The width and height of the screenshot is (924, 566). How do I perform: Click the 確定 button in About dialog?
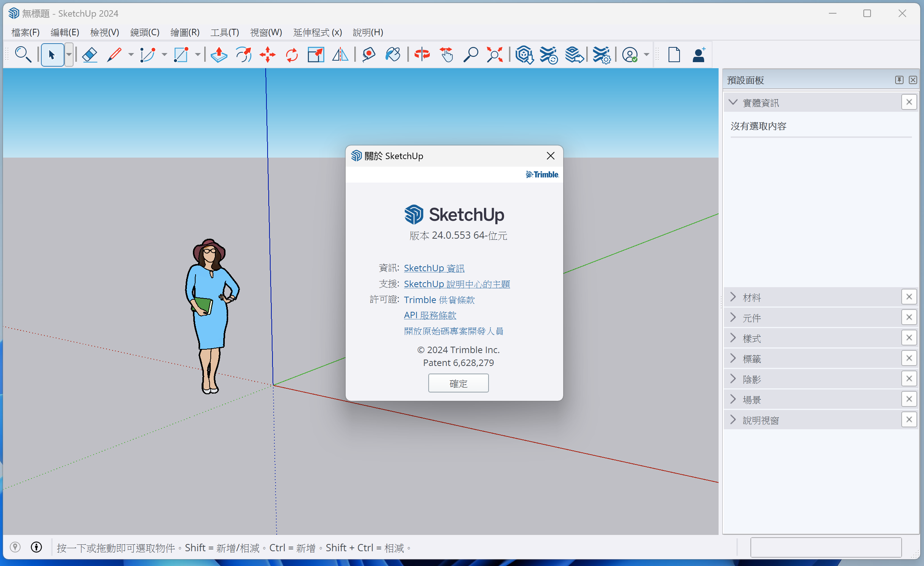[x=458, y=383]
